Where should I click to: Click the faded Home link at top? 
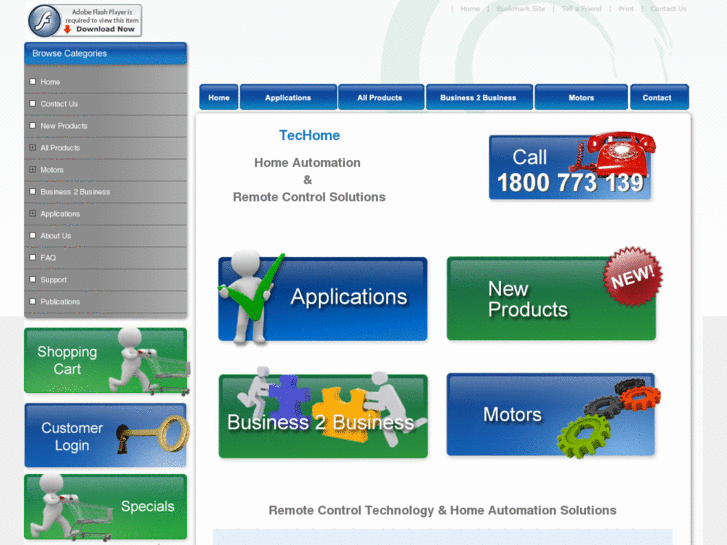470,8
